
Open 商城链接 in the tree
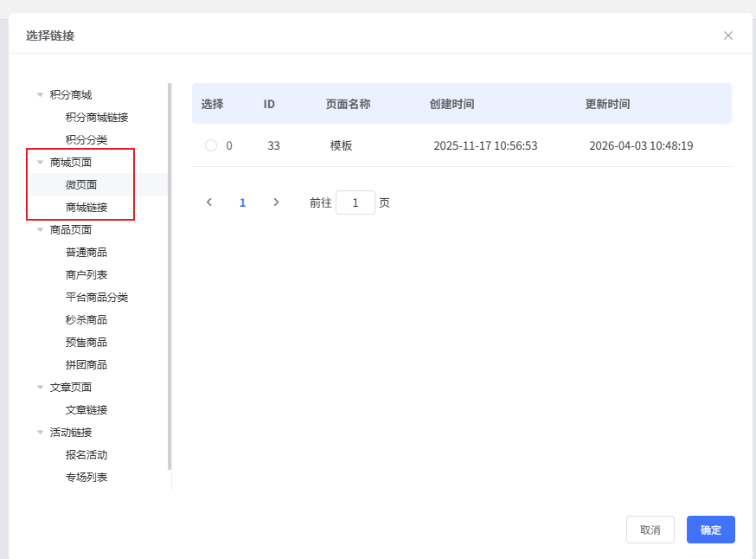coord(86,208)
